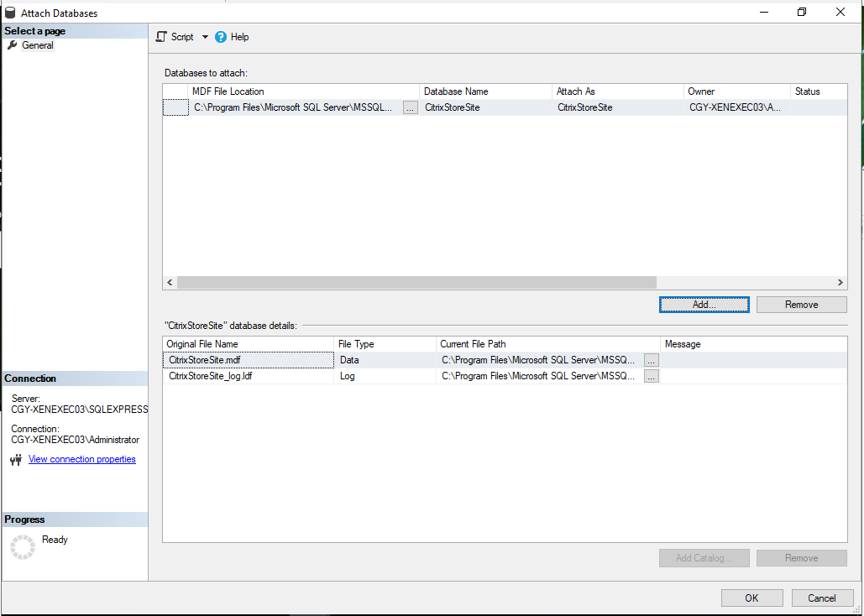Browse for MDF file location ellipsis button
This screenshot has height=616, width=864.
coord(410,107)
